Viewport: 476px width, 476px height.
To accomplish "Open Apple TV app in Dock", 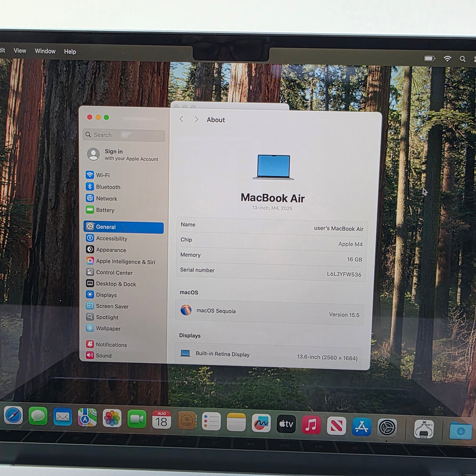I will (x=286, y=424).
